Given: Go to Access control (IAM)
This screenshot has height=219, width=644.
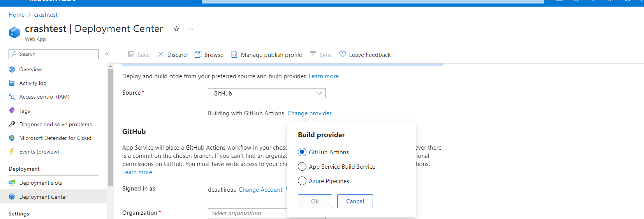Looking at the screenshot, I should click(x=44, y=97).
